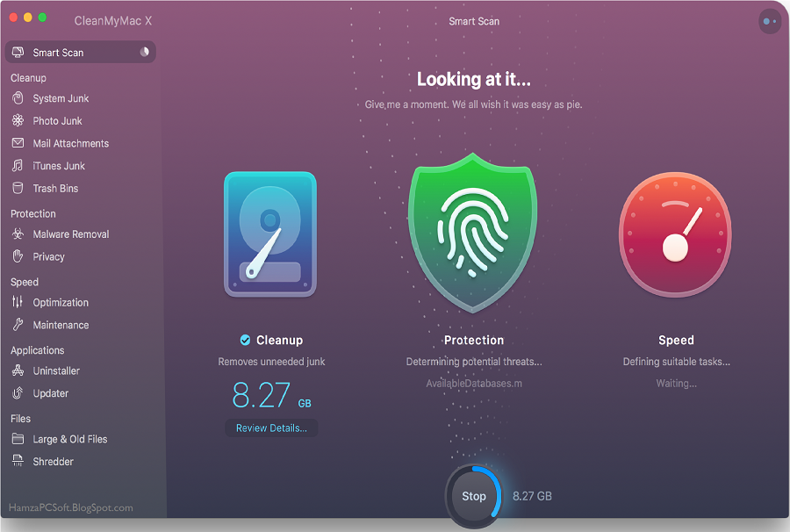This screenshot has width=790, height=532.
Task: Click the Photo Junk flower icon
Action: pyautogui.click(x=18, y=120)
